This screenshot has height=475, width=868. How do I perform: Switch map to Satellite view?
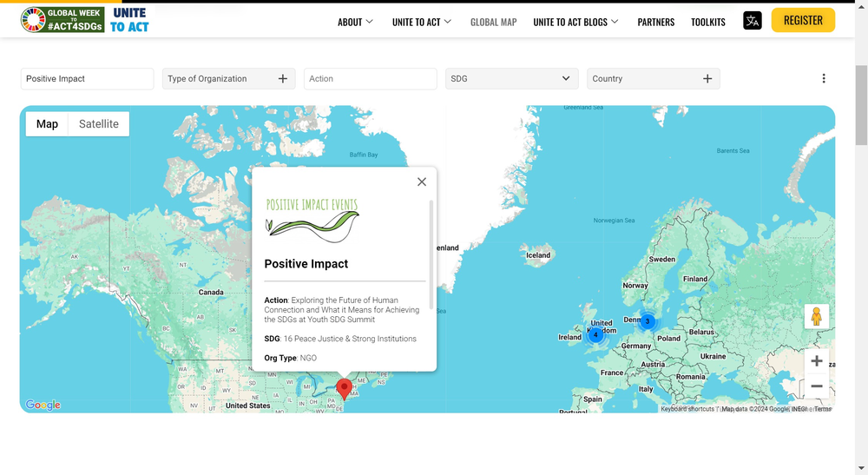[99, 124]
